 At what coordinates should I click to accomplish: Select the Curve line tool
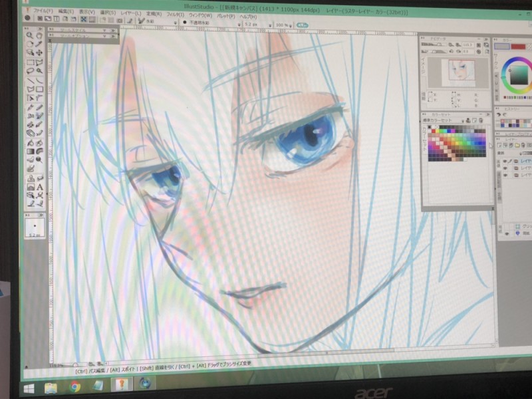[39, 80]
